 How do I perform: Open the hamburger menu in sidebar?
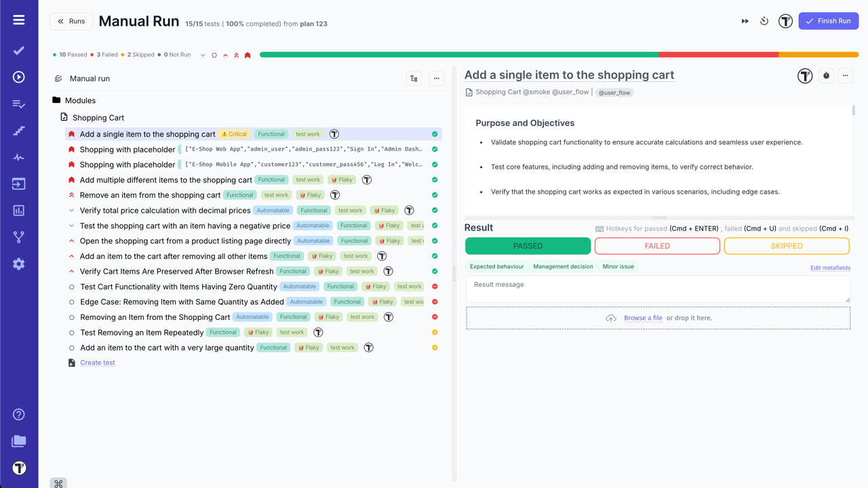(x=19, y=20)
